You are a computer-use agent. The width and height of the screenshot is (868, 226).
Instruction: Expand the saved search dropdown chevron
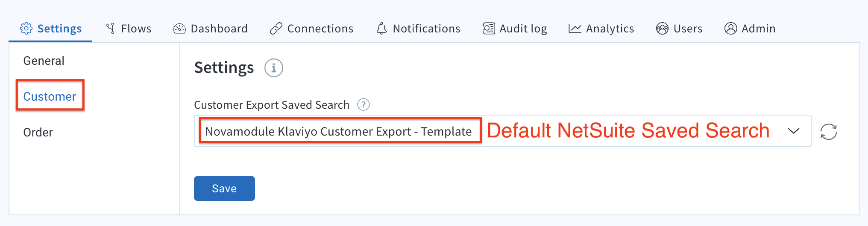[793, 131]
